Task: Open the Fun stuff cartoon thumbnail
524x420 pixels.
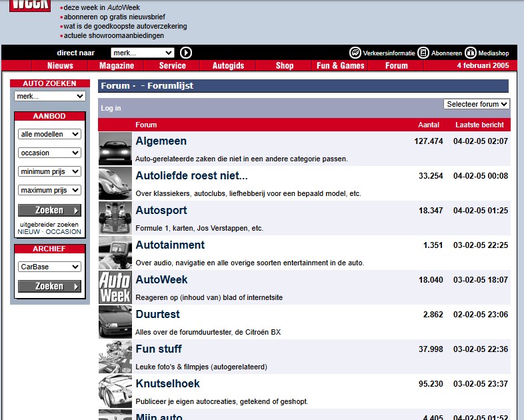Action: 115,357
